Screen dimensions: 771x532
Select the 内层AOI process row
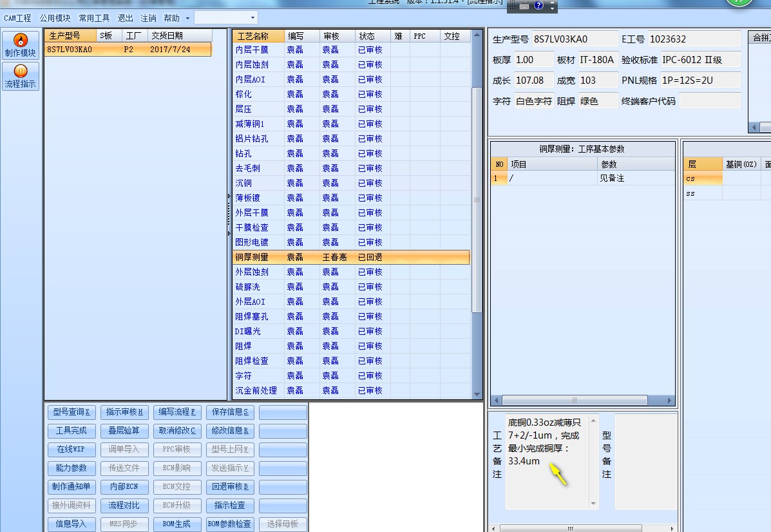[351, 79]
